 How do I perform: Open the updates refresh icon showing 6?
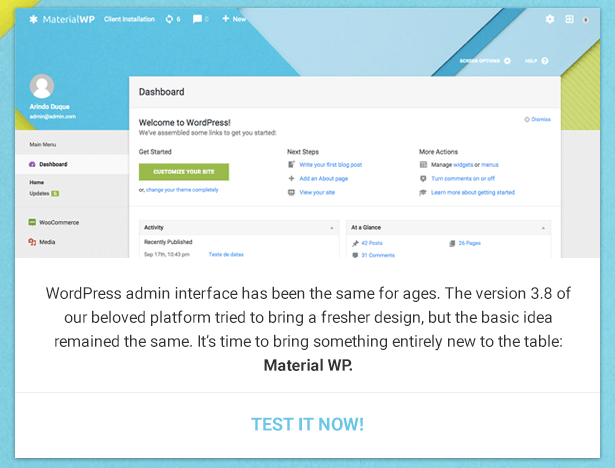point(169,19)
